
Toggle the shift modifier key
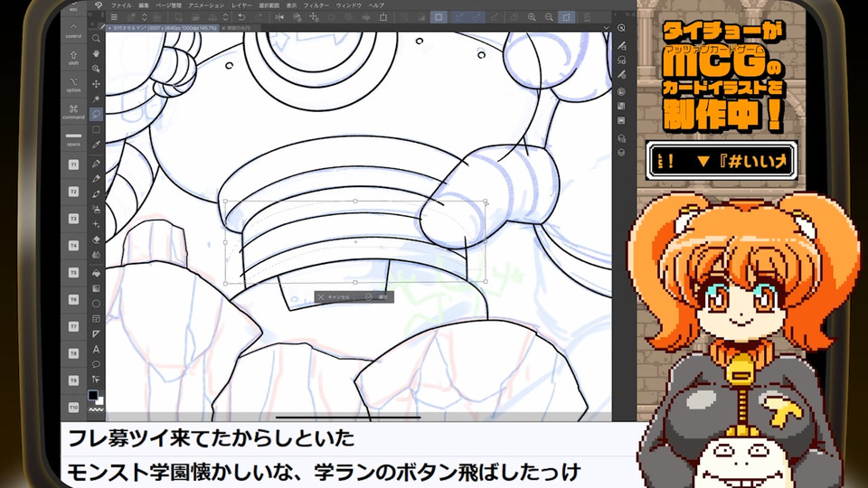tap(73, 58)
